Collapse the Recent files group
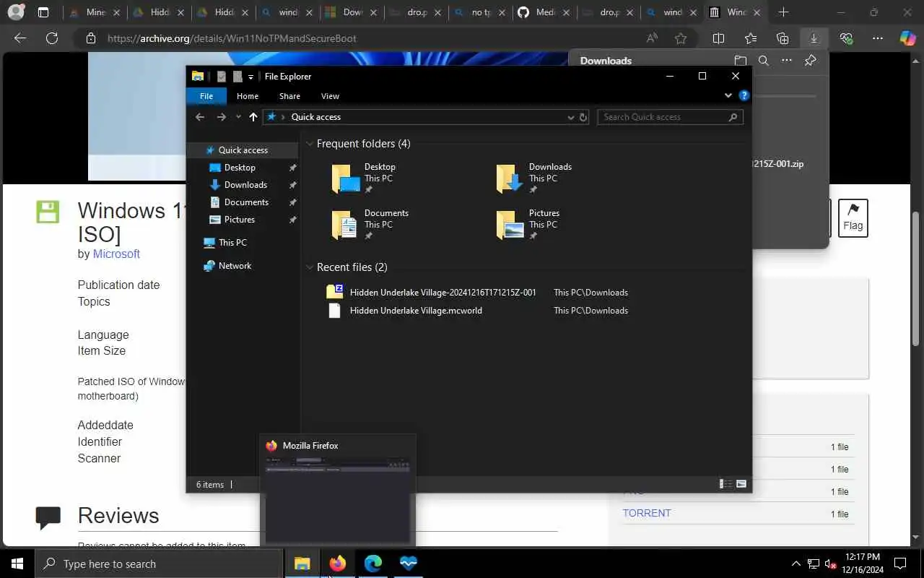The width and height of the screenshot is (924, 578). [310, 267]
